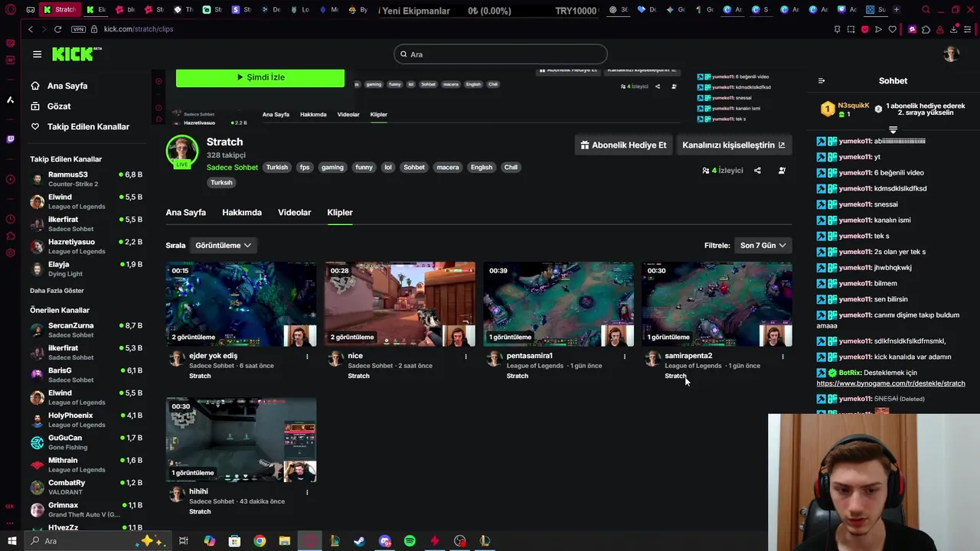Open the hamburger menu beside Kick logo

coord(37,54)
